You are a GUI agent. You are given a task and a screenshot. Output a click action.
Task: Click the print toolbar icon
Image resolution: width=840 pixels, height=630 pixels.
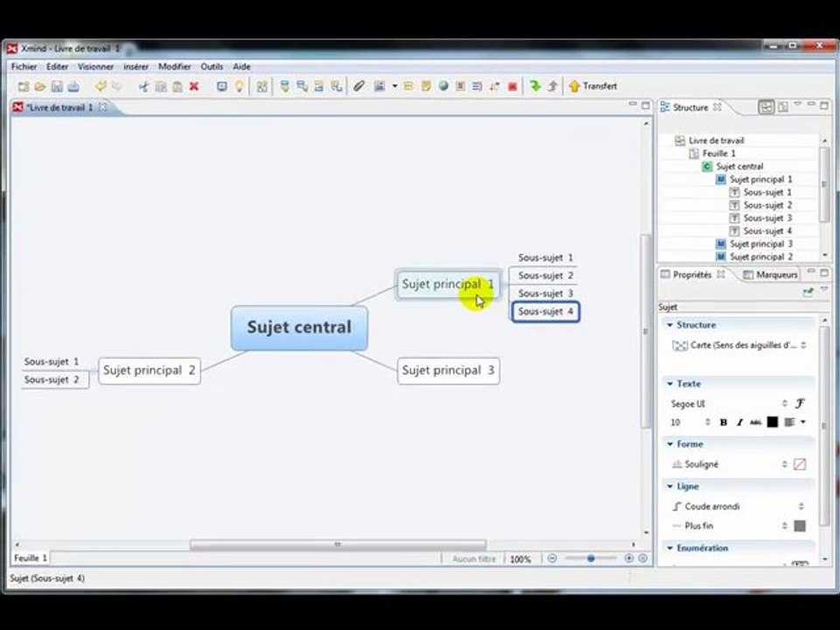[x=73, y=87]
